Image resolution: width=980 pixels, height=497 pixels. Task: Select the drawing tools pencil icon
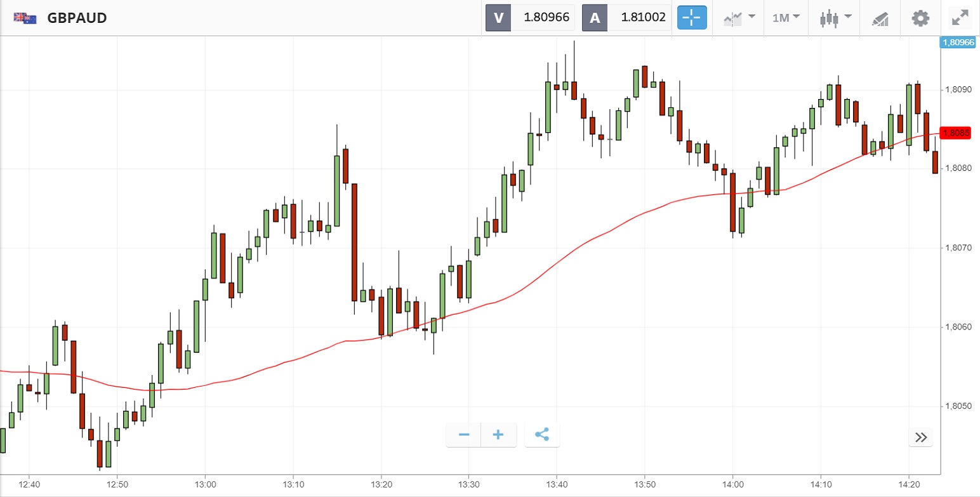tap(880, 18)
